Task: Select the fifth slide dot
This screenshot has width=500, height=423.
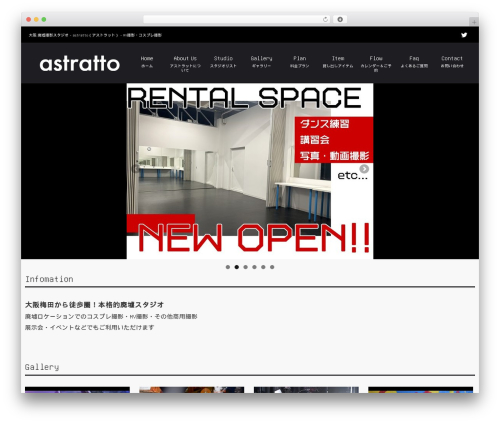Action: coord(263,267)
